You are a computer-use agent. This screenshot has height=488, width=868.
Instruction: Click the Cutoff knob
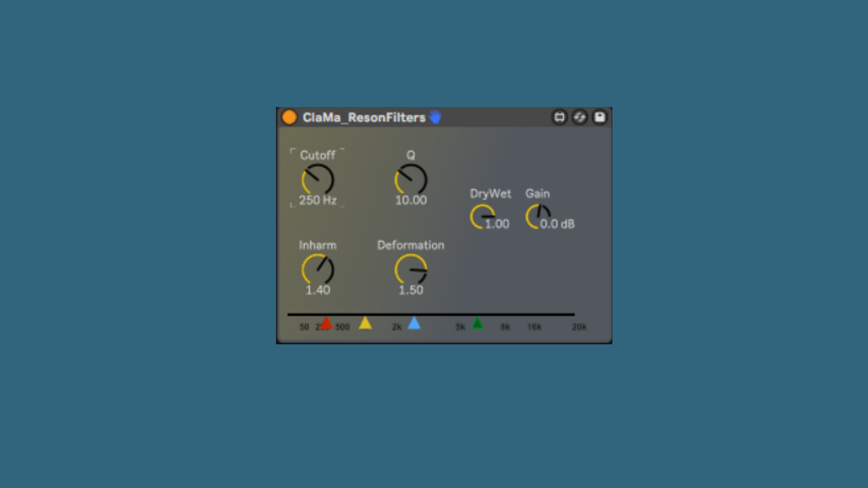[317, 180]
